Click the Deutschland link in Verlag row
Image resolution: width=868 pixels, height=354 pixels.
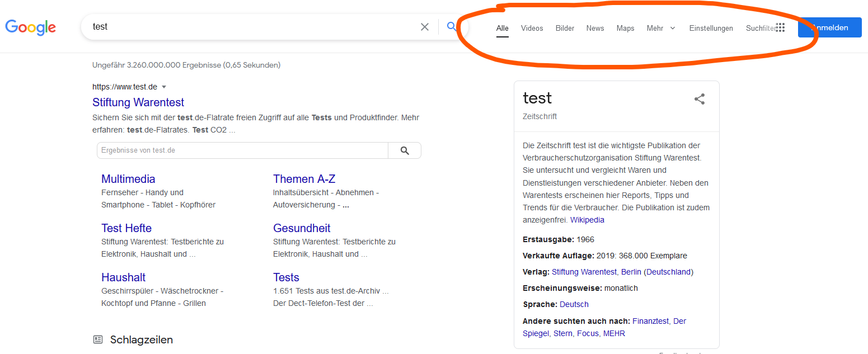tap(668, 272)
